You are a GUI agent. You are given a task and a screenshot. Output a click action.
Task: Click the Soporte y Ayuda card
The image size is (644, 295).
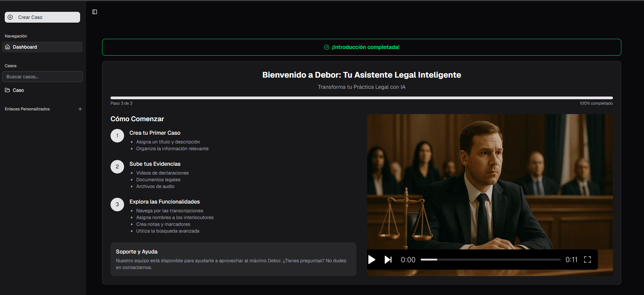(x=233, y=259)
